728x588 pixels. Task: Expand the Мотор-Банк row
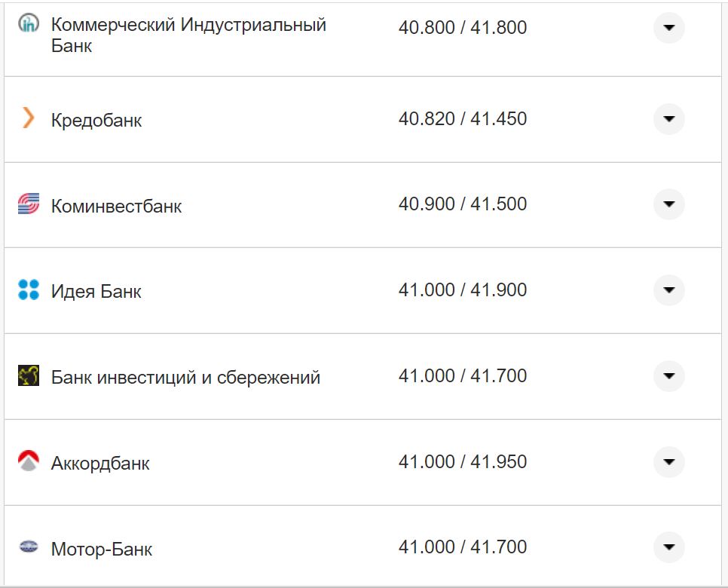(668, 547)
